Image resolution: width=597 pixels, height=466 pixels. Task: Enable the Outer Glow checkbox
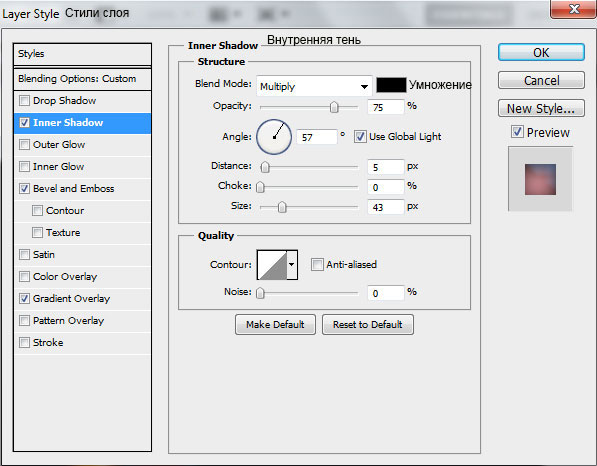[24, 145]
